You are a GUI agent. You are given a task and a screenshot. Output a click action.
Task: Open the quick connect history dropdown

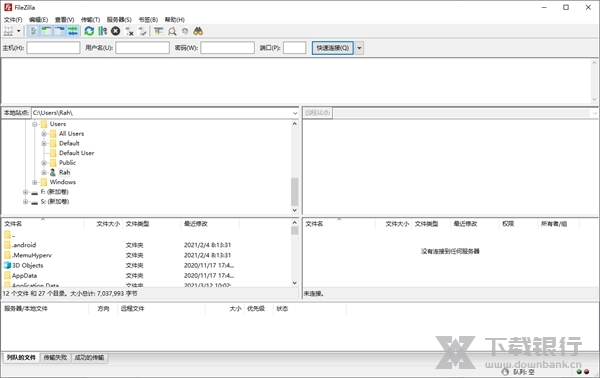point(359,48)
